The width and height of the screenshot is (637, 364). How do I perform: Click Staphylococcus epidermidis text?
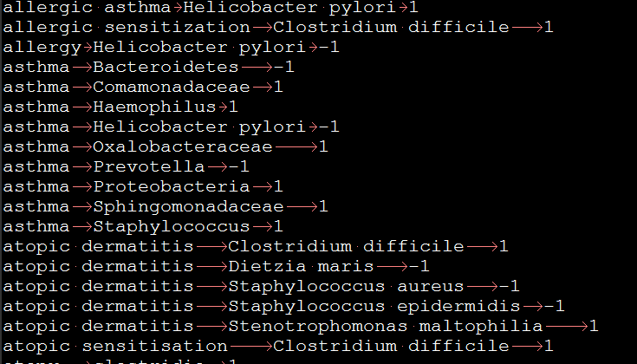click(x=374, y=306)
